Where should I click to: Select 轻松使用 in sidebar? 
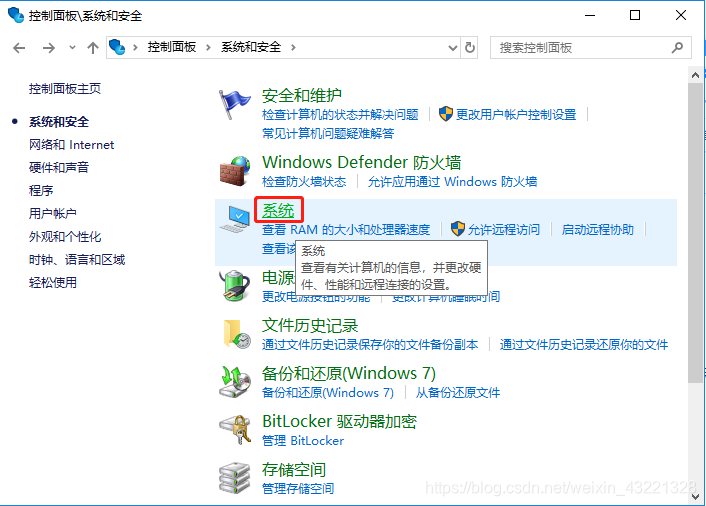[x=53, y=283]
